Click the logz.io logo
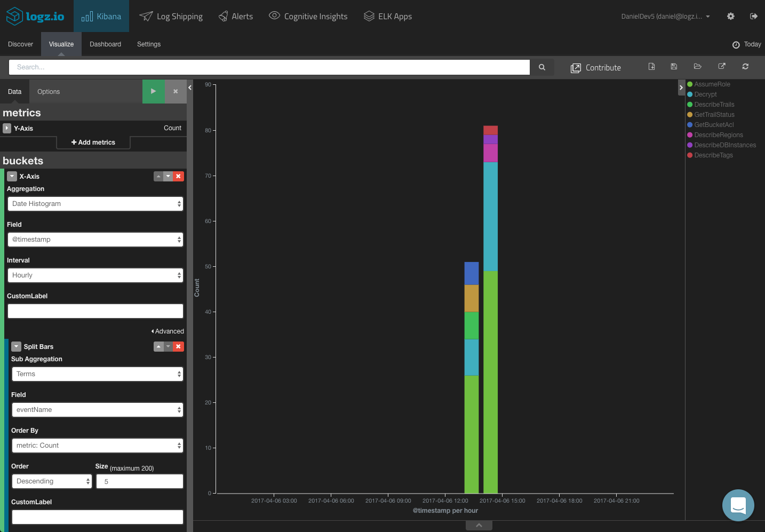Viewport: 765px width, 532px height. tap(35, 17)
